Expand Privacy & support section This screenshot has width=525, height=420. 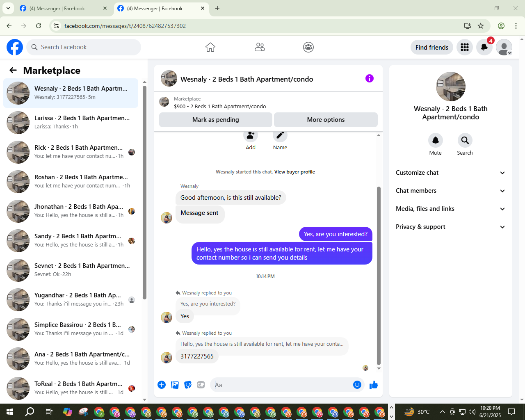pyautogui.click(x=450, y=227)
